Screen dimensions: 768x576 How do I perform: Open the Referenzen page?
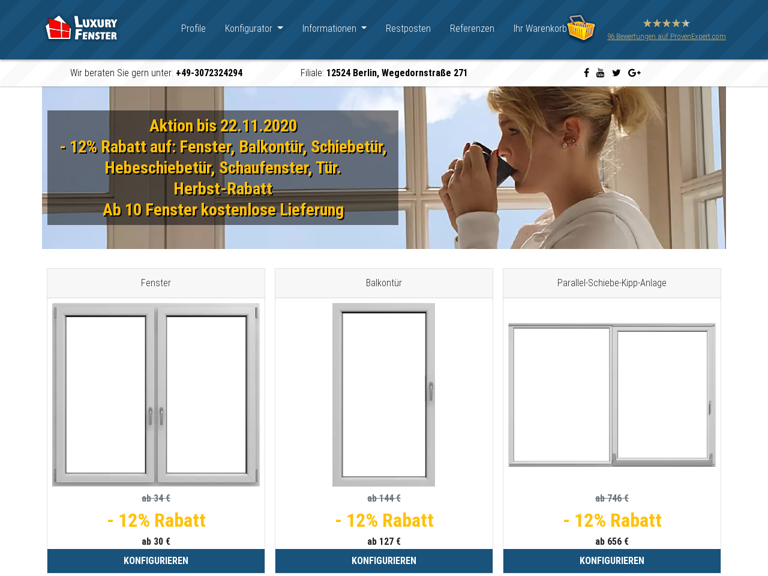pyautogui.click(x=472, y=28)
